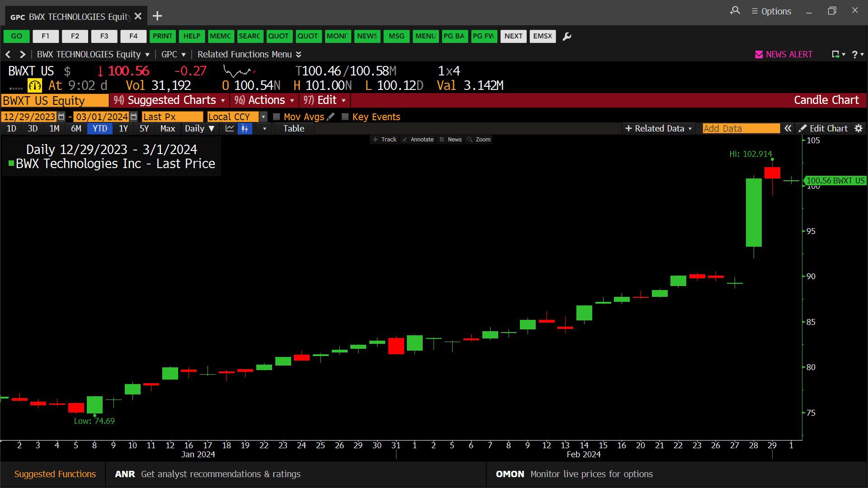Click the PRINT command key
868x488 pixels.
pyautogui.click(x=162, y=36)
